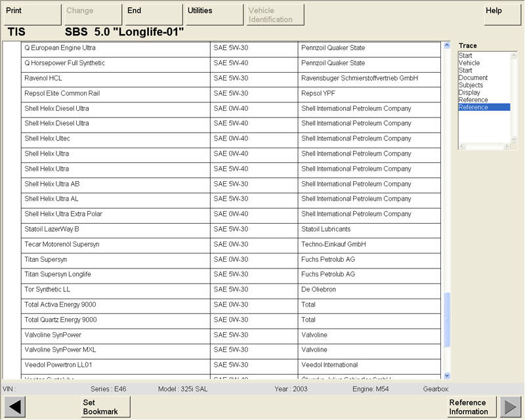Click the Trace list scroll-left arrow
This screenshot has width=525, height=420.
(x=462, y=146)
